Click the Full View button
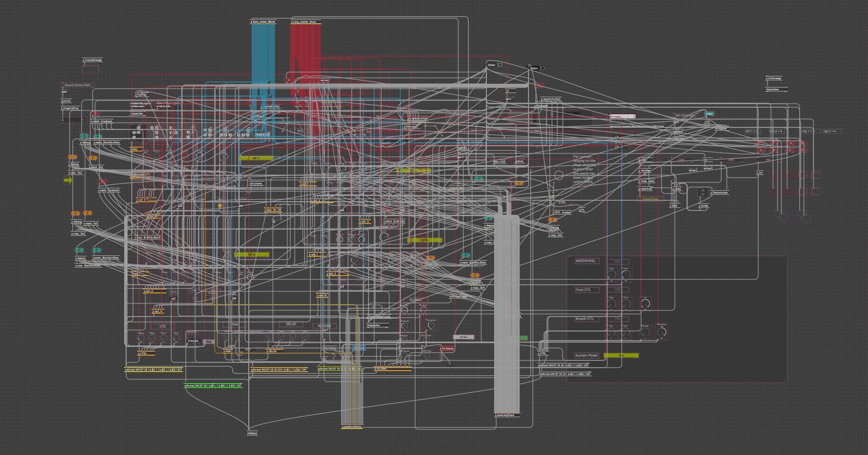The height and width of the screenshot is (455, 868). [x=463, y=337]
